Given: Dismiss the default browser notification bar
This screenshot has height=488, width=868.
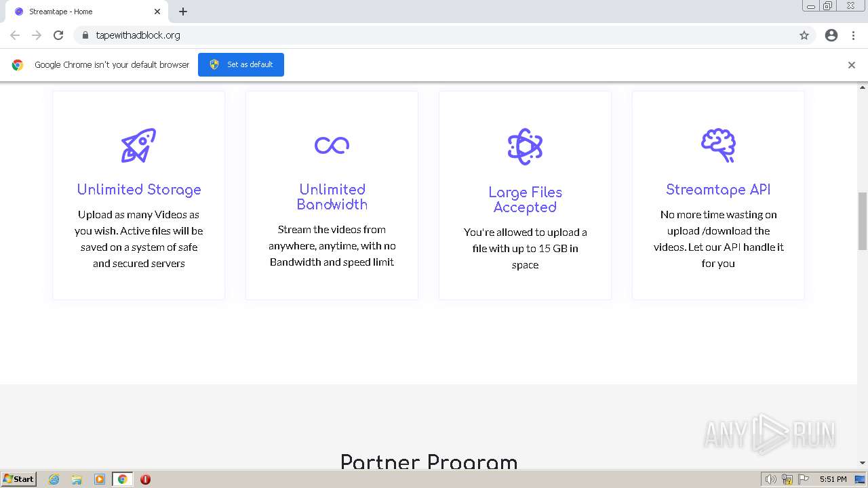Looking at the screenshot, I should [852, 65].
